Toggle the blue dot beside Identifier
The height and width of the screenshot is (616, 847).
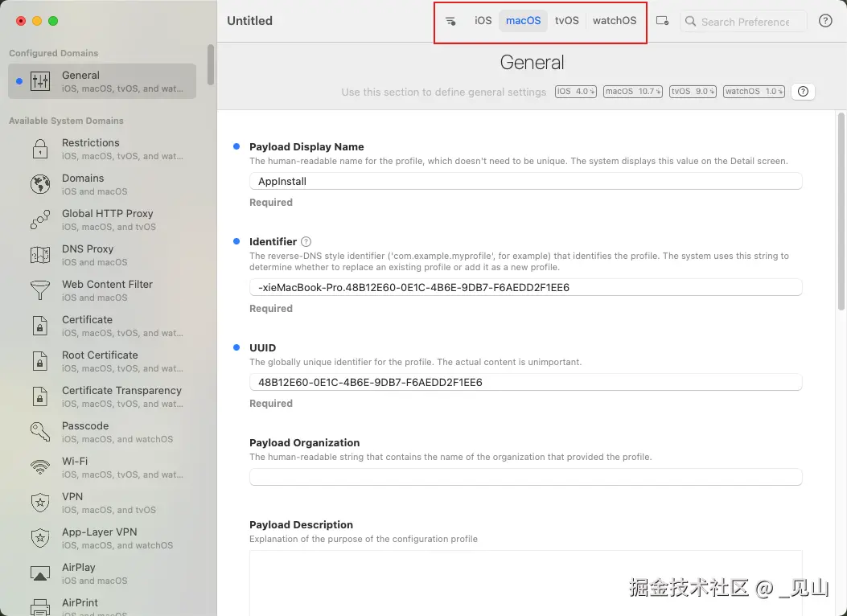[x=236, y=241]
